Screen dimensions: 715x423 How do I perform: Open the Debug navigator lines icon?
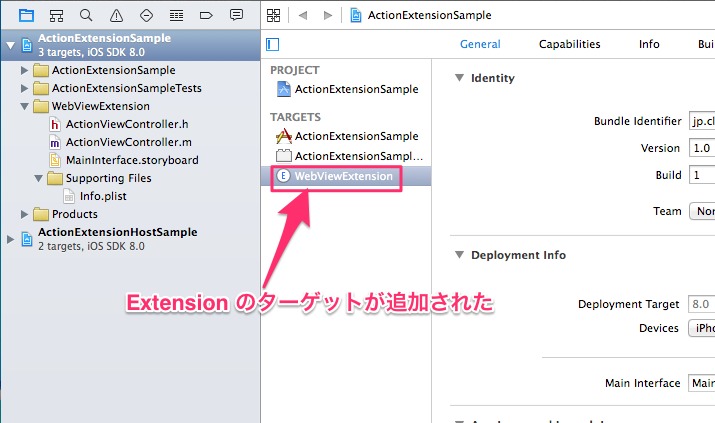point(176,15)
